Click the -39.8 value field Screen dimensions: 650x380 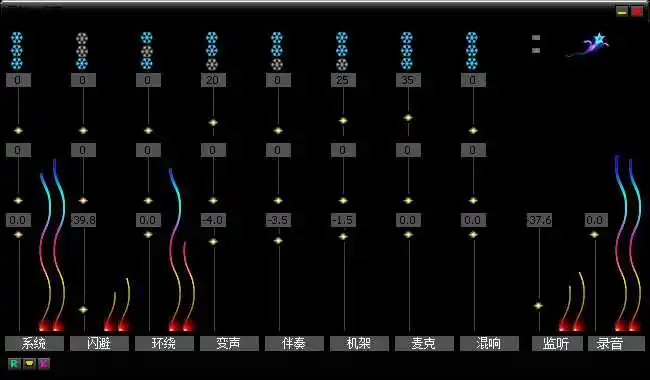[x=83, y=220]
